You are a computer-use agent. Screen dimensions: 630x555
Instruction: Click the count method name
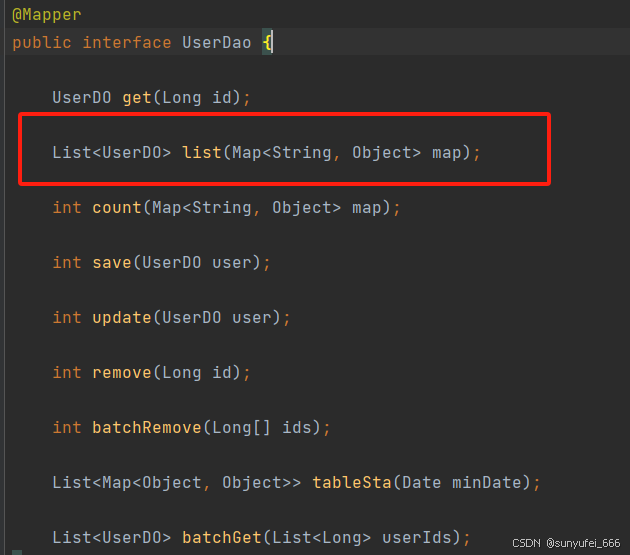click(117, 208)
